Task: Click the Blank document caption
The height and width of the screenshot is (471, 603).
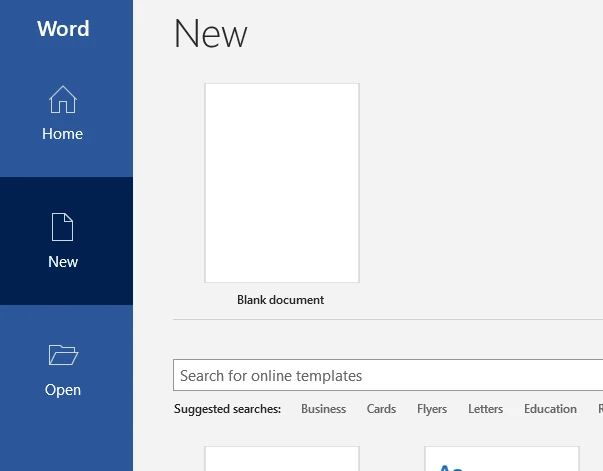Action: click(280, 300)
